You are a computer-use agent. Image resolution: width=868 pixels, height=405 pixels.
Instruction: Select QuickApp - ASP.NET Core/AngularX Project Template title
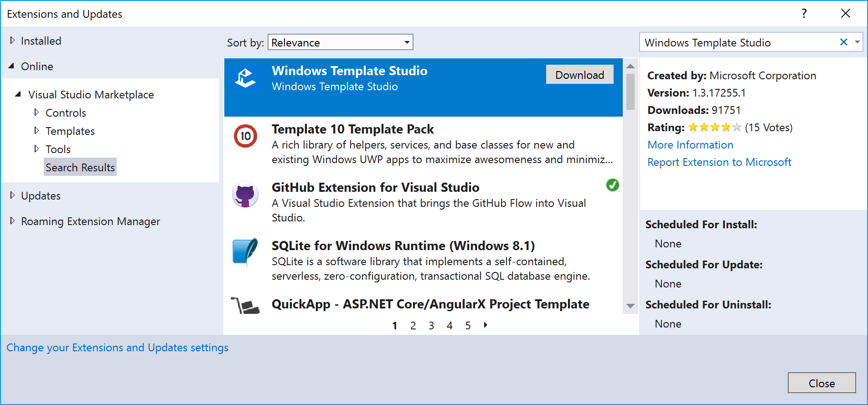click(430, 304)
